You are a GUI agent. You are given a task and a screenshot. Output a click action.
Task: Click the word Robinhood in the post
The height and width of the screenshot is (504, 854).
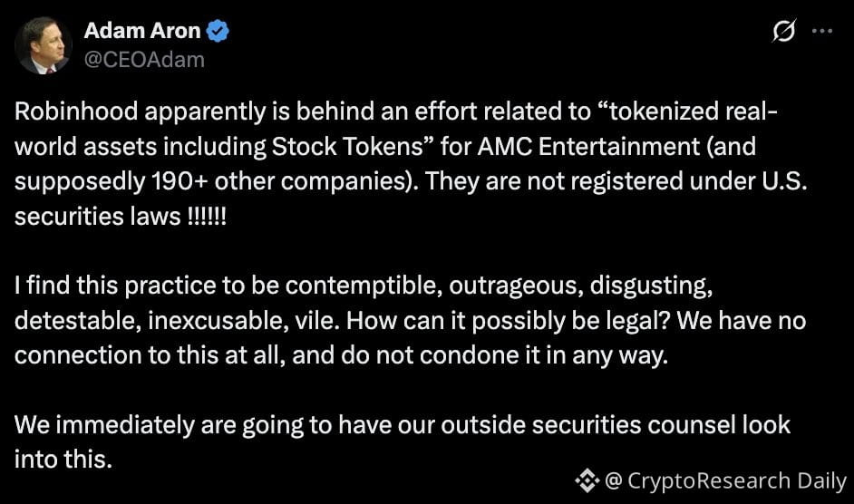click(x=76, y=111)
